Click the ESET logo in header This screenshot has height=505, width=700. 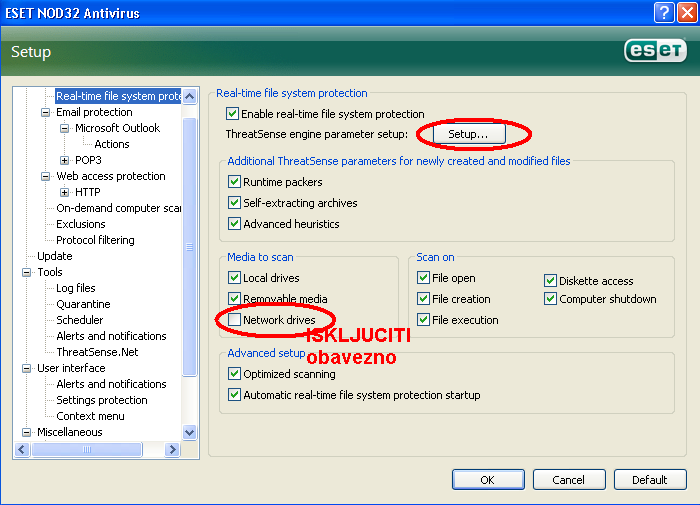(x=654, y=51)
